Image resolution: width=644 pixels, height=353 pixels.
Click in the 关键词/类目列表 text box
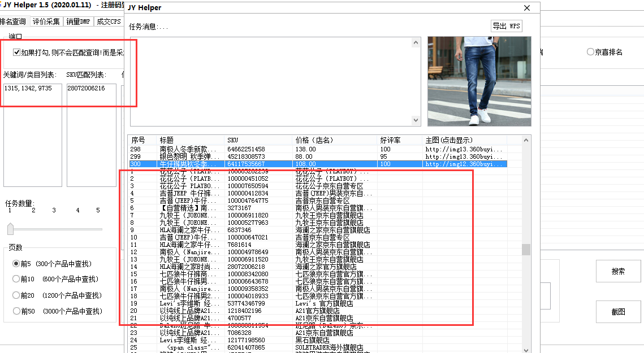click(33, 135)
